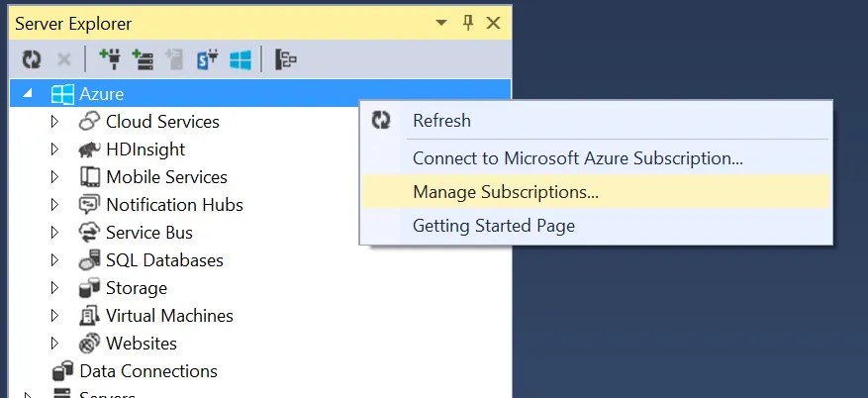Select the Notification Hubs tree item

coord(174,204)
